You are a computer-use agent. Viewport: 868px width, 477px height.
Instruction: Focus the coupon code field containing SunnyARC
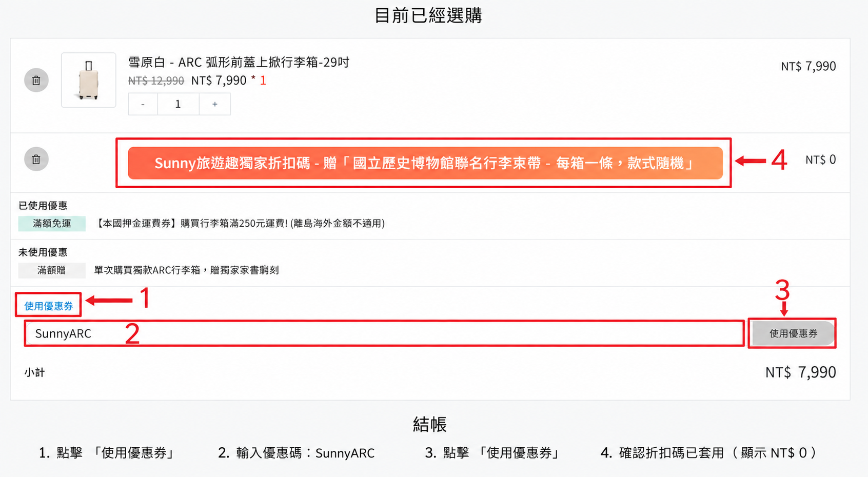tap(384, 333)
